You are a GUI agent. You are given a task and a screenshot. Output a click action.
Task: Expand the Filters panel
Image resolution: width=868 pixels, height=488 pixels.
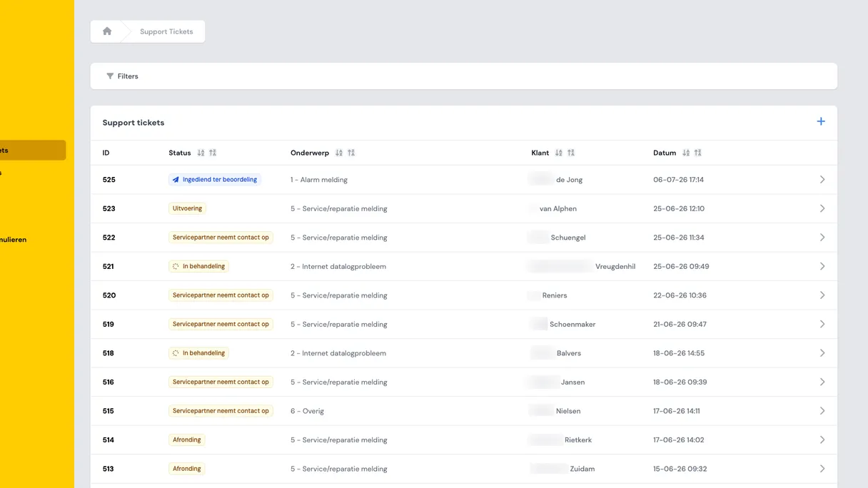463,76
